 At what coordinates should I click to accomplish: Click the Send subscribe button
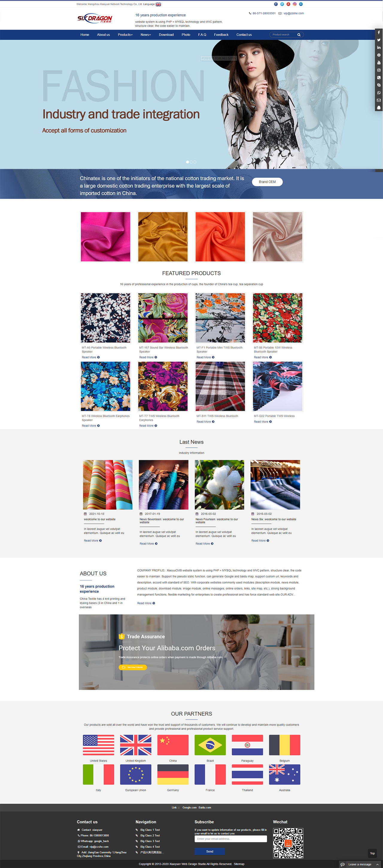tap(209, 852)
